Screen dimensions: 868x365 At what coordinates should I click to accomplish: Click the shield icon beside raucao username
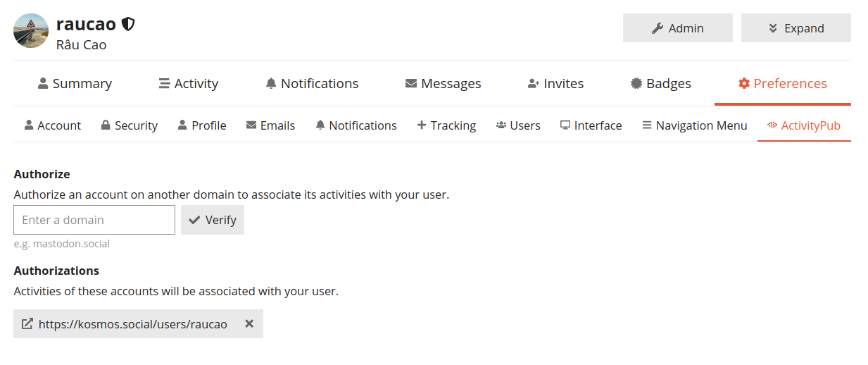click(x=128, y=25)
